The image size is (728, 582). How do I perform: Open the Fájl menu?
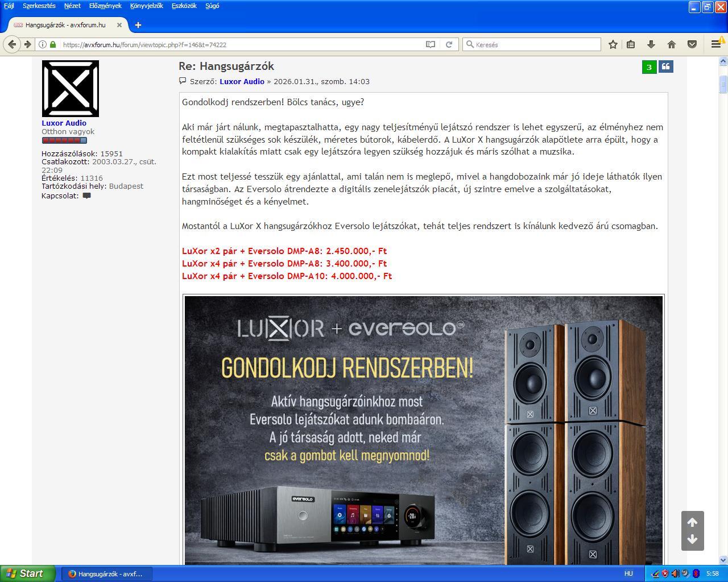[x=9, y=6]
